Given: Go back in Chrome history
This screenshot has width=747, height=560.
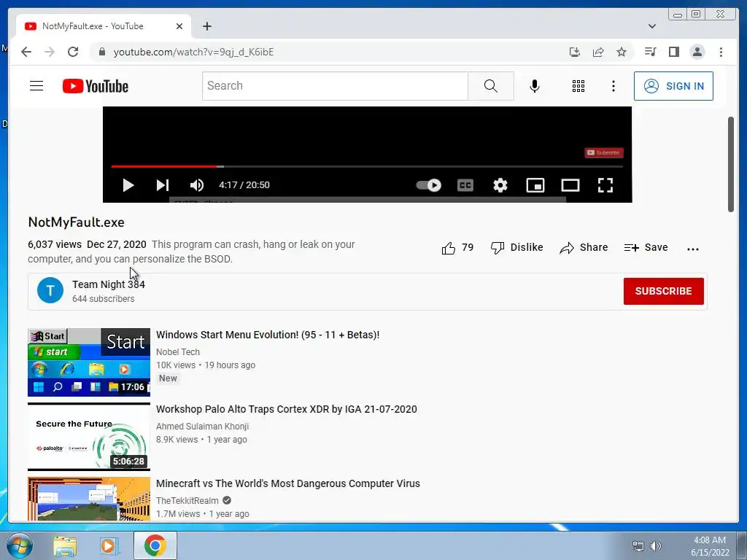Looking at the screenshot, I should click(26, 52).
